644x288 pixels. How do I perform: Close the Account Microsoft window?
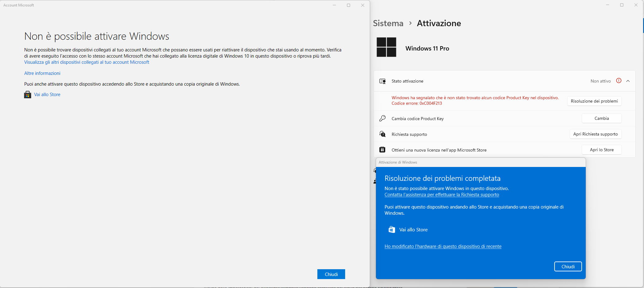[x=363, y=5]
